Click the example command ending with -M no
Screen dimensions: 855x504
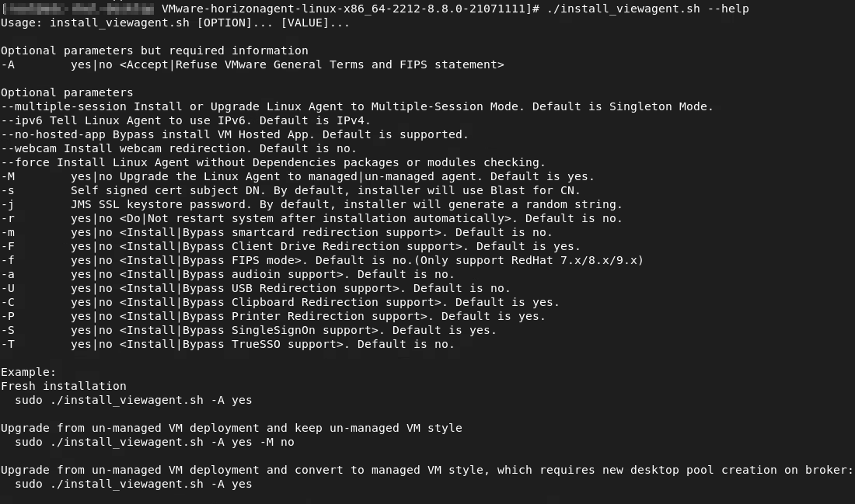pos(155,442)
